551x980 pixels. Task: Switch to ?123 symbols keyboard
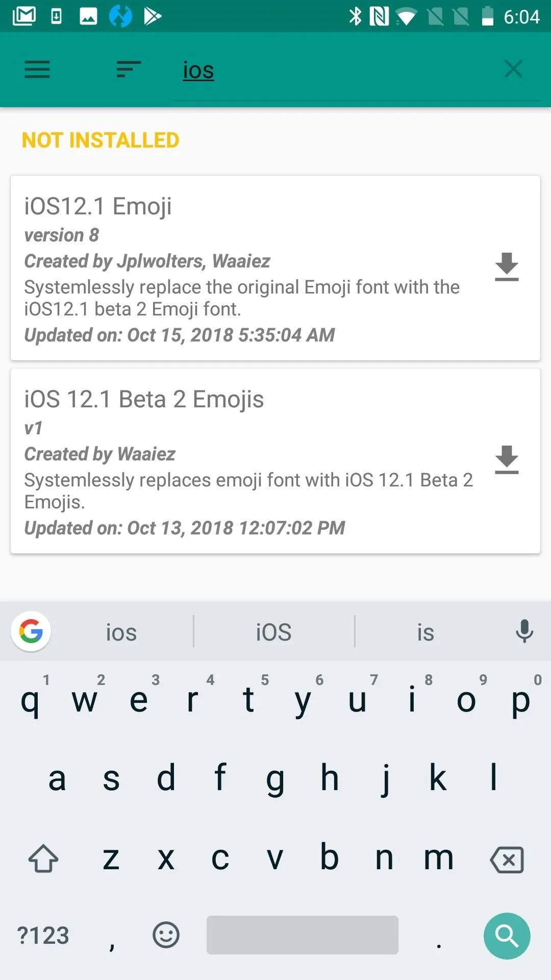[x=43, y=936]
